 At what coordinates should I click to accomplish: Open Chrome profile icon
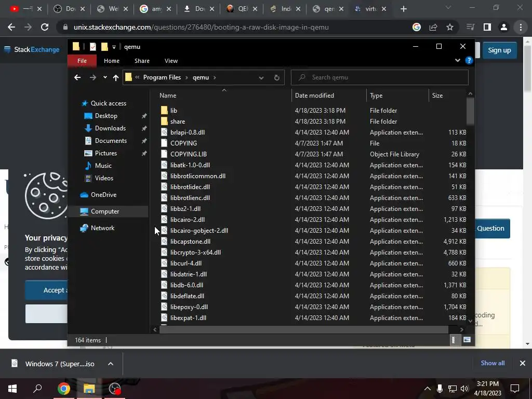pyautogui.click(x=504, y=27)
